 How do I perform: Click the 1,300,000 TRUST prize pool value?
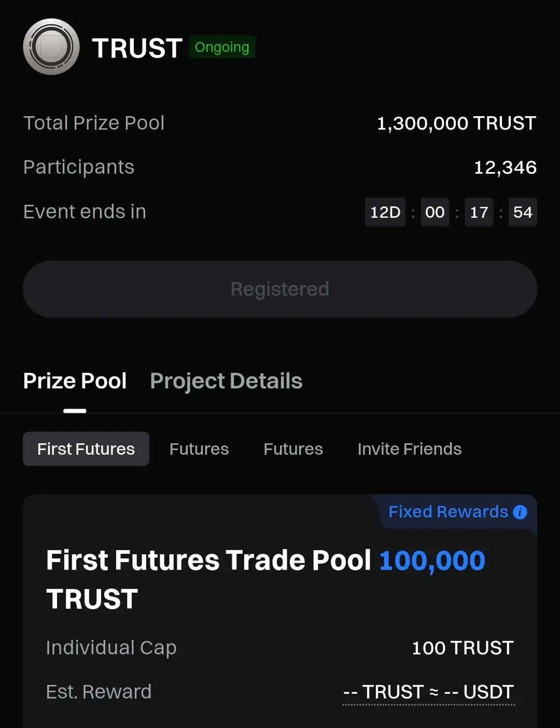[456, 123]
